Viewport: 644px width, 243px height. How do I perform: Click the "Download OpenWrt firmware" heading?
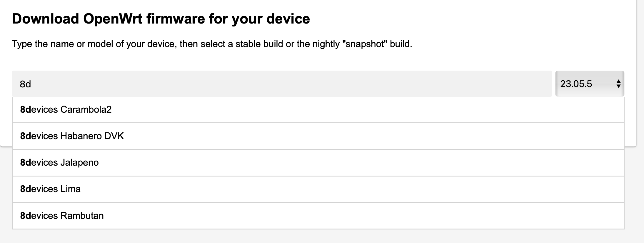pyautogui.click(x=161, y=19)
